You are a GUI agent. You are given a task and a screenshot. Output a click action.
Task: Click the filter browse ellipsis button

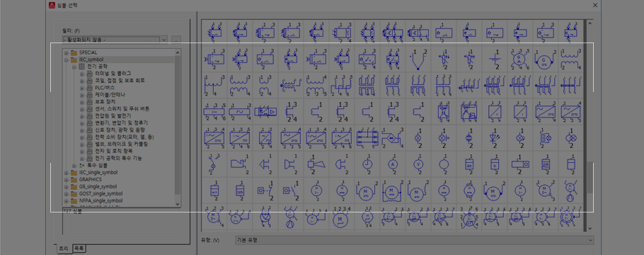click(176, 40)
